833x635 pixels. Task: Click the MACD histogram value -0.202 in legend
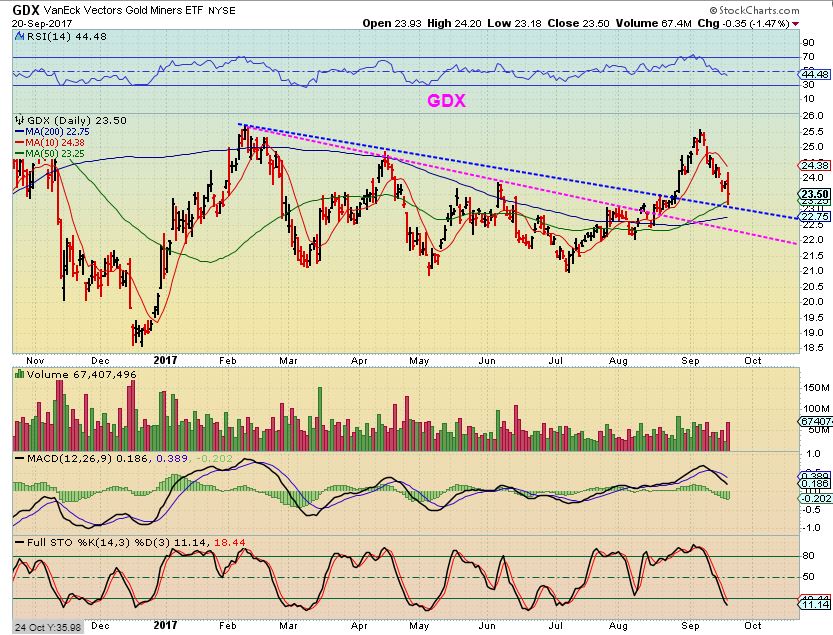(x=214, y=458)
